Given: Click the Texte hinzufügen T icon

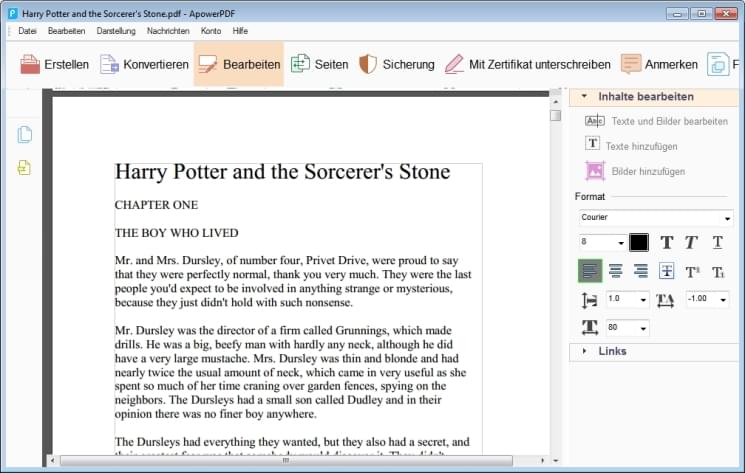Looking at the screenshot, I should (592, 143).
